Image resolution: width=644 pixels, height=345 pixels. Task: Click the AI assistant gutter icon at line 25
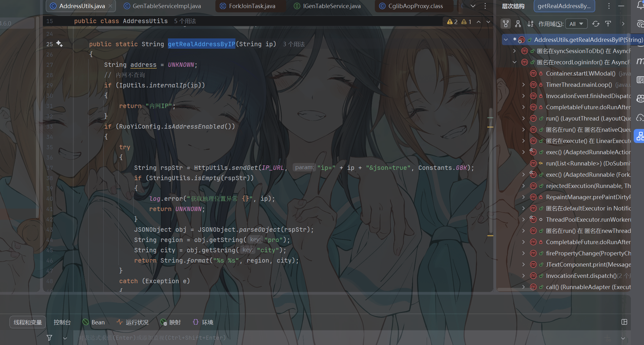point(59,44)
